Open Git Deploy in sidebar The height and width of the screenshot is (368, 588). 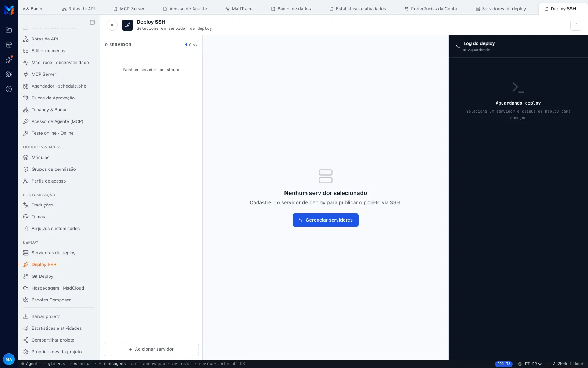point(58,276)
